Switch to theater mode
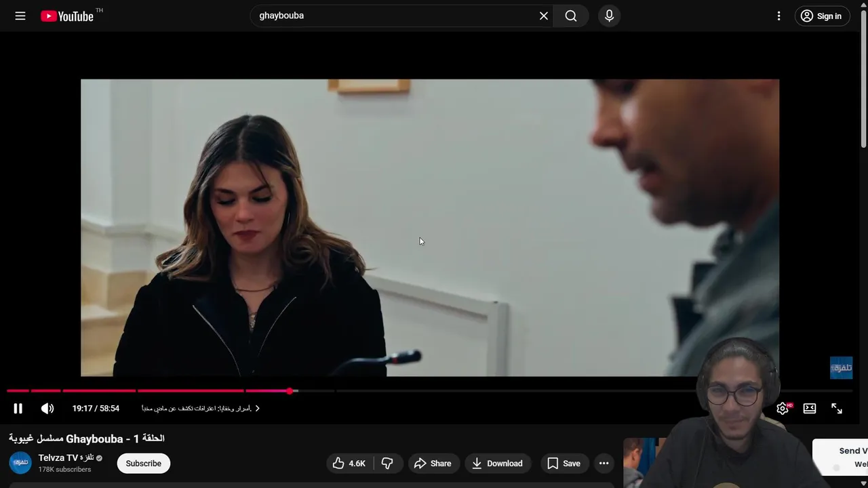 [x=810, y=408]
